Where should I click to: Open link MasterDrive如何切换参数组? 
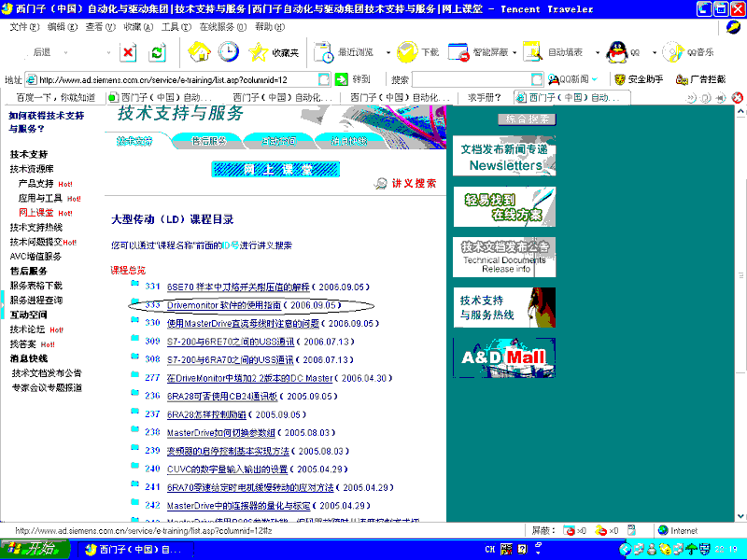(x=221, y=432)
